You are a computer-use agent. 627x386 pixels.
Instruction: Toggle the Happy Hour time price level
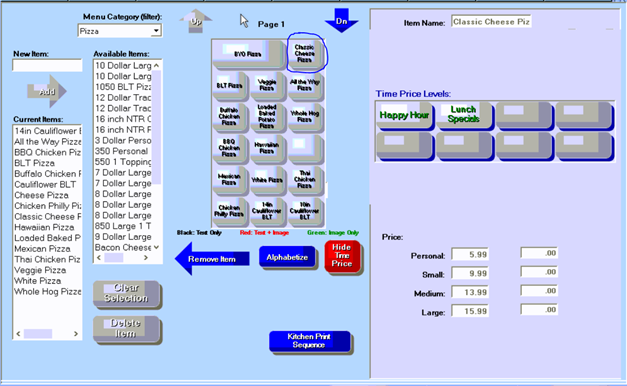point(405,115)
